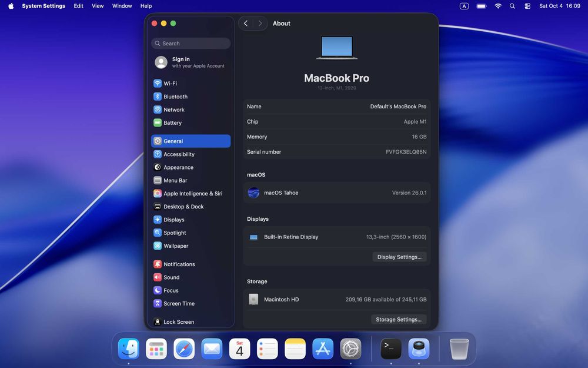Open Control Center in menu bar
588x368 pixels.
click(x=527, y=6)
